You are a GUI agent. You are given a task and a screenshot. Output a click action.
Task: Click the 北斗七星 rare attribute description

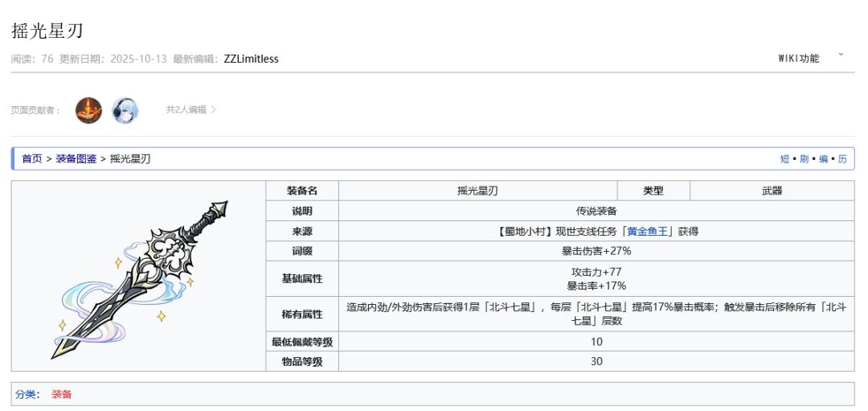pos(596,314)
